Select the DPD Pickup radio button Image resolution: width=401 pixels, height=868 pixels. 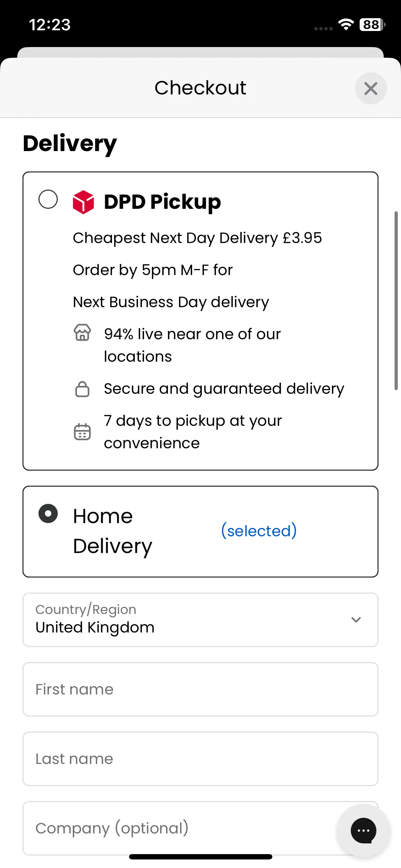click(48, 199)
